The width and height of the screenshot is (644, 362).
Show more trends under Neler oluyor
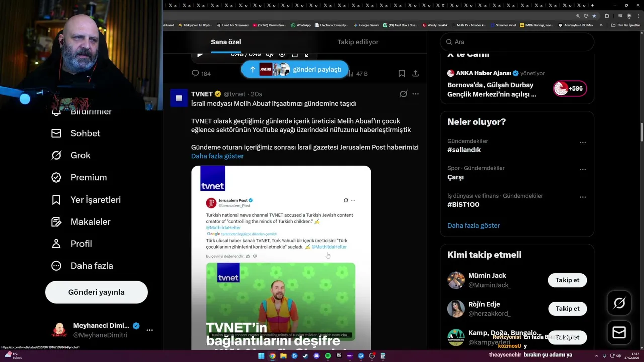click(x=473, y=226)
